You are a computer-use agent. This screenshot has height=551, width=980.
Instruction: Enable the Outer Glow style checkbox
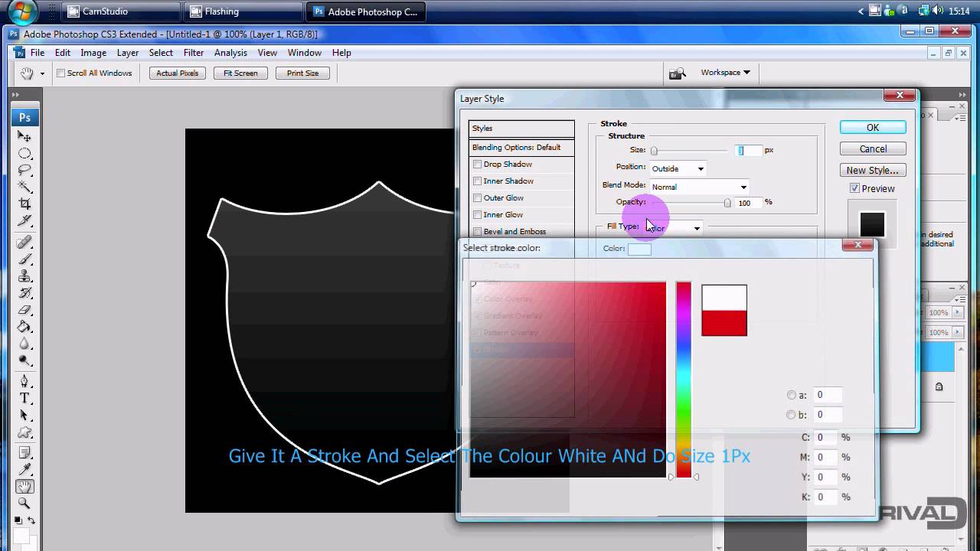tap(477, 197)
